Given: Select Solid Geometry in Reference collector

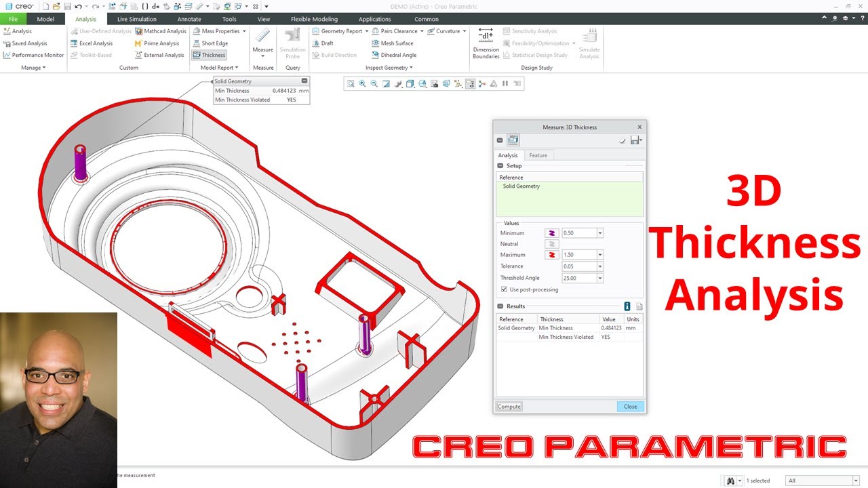Looking at the screenshot, I should click(521, 186).
